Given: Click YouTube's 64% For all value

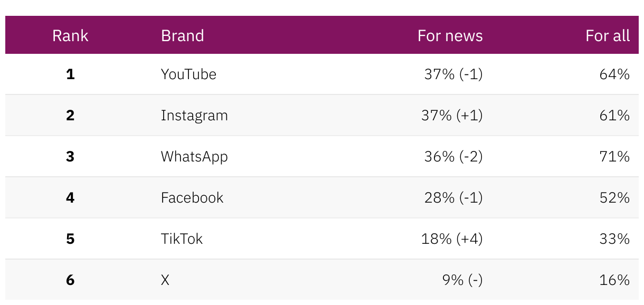Looking at the screenshot, I should pyautogui.click(x=614, y=74).
